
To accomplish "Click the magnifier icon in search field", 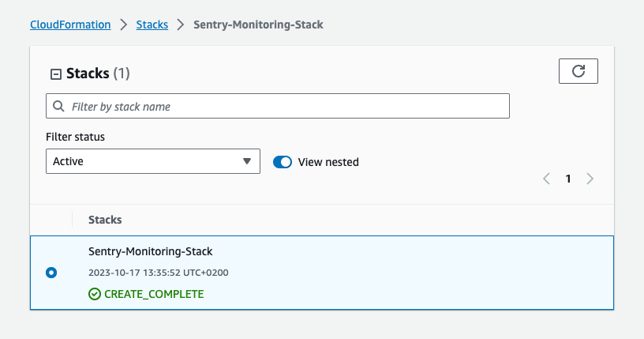I will pyautogui.click(x=58, y=106).
